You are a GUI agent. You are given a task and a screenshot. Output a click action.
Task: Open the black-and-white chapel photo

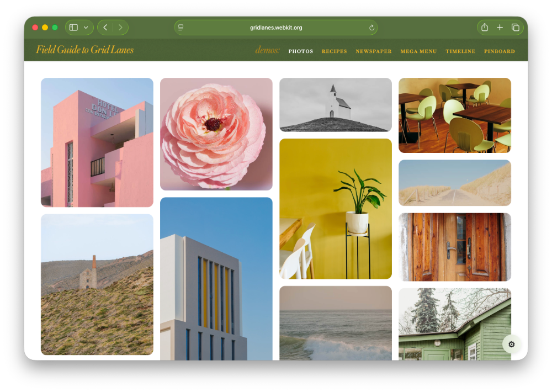click(x=336, y=104)
